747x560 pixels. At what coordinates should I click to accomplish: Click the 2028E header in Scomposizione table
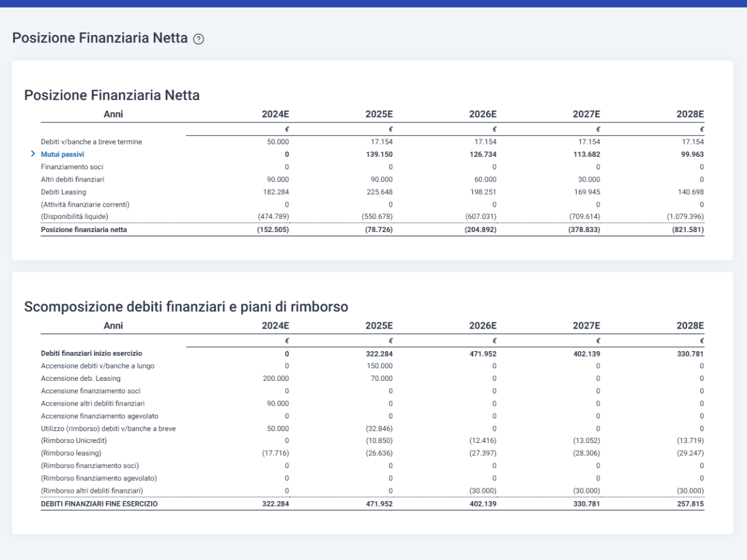[x=690, y=325]
